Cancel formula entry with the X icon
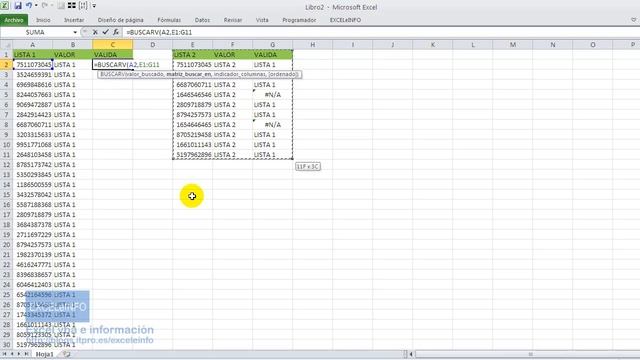 click(95, 32)
